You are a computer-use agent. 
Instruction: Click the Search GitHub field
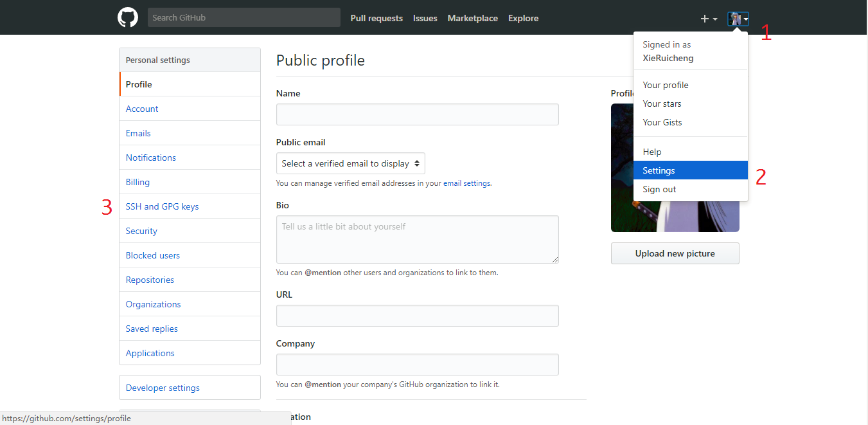[x=244, y=17]
